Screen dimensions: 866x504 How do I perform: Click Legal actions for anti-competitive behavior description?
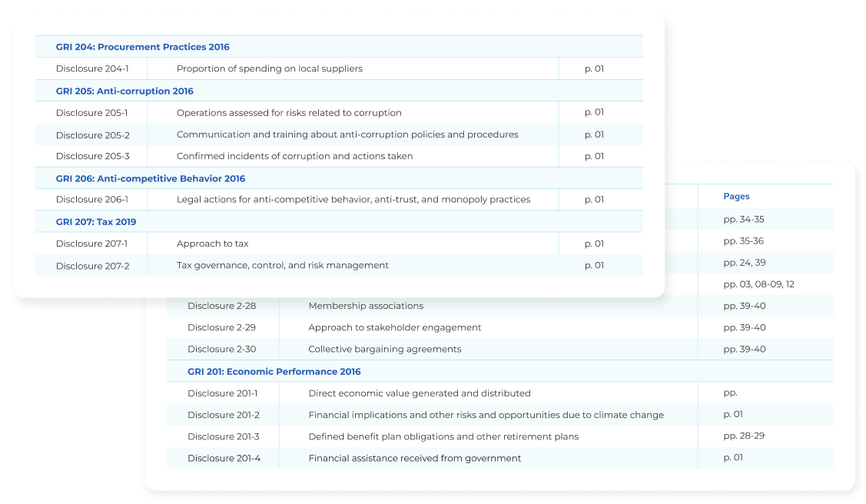pos(353,199)
